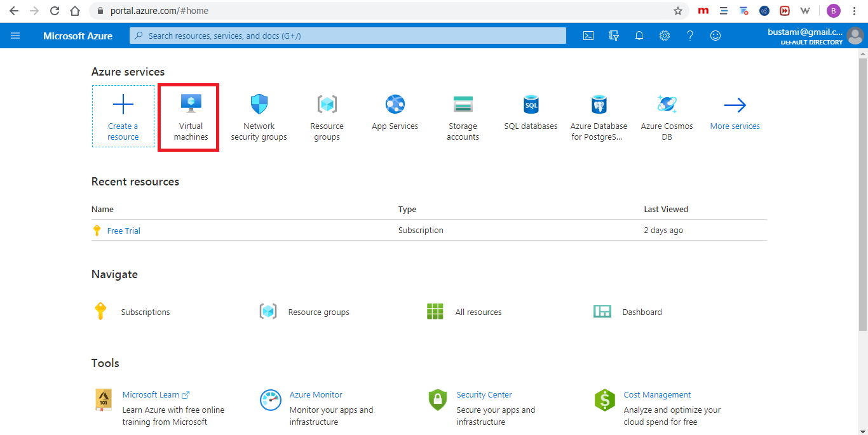This screenshot has width=868, height=435.
Task: Click the page vertical scrollbar
Action: pyautogui.click(x=863, y=194)
